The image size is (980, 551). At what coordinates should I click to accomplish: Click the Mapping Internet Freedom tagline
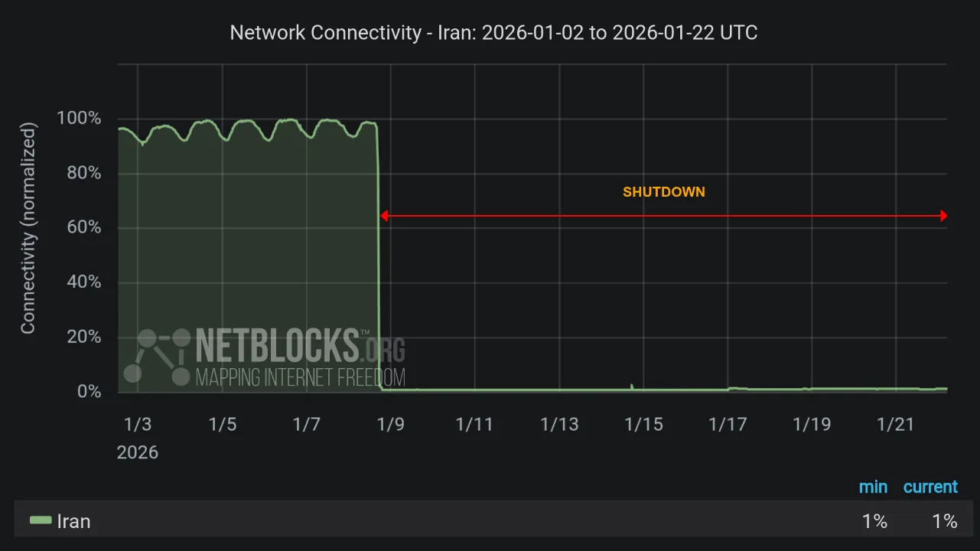(300, 377)
